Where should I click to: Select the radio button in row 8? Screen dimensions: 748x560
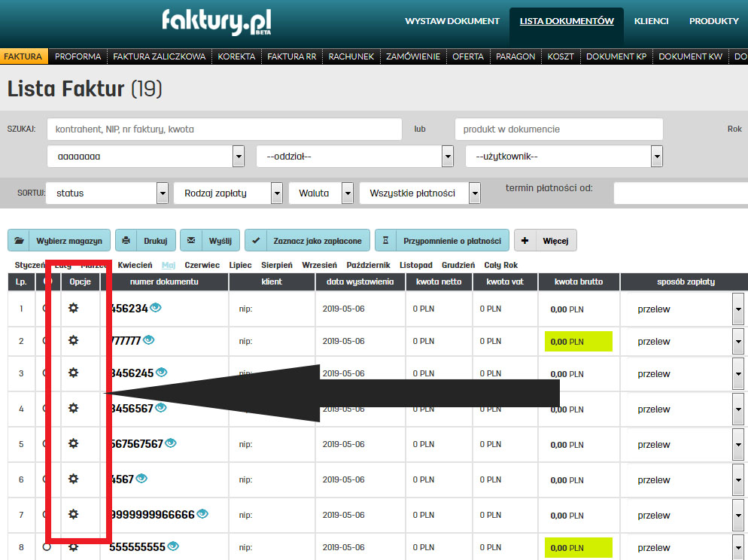coord(47,547)
